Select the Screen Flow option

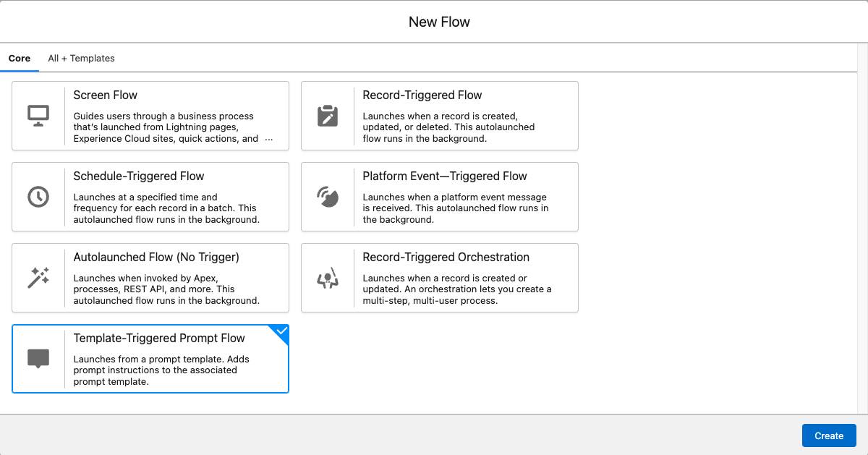pos(150,116)
